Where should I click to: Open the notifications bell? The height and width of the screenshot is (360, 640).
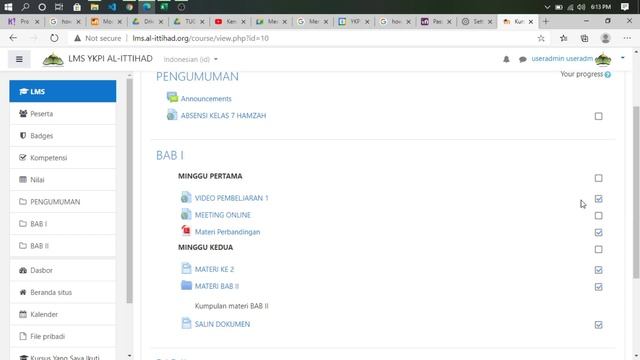[x=506, y=59]
